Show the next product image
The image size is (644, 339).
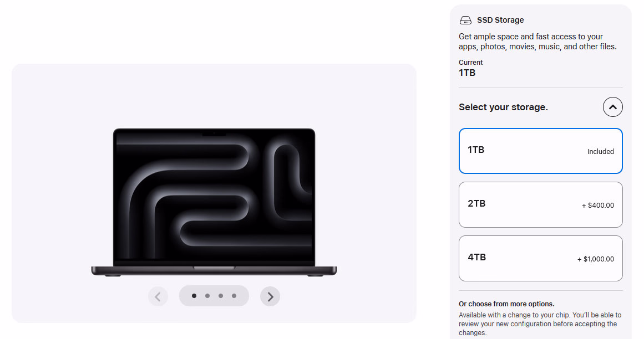(270, 296)
